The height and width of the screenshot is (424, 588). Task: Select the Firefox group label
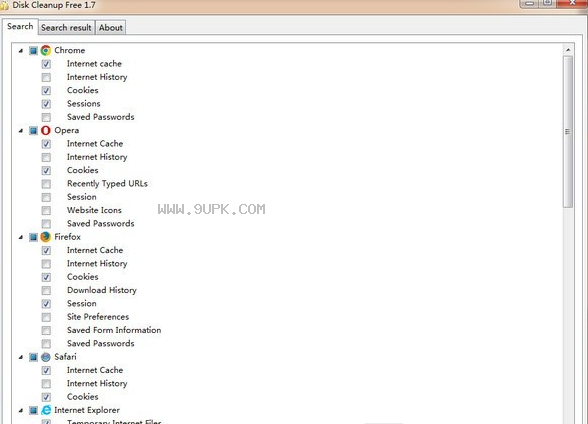(x=68, y=237)
